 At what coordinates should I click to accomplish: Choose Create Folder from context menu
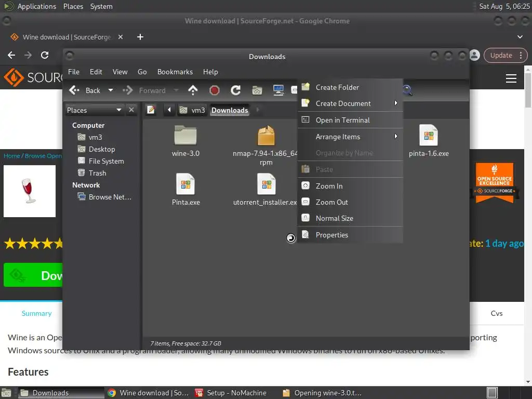[350, 87]
